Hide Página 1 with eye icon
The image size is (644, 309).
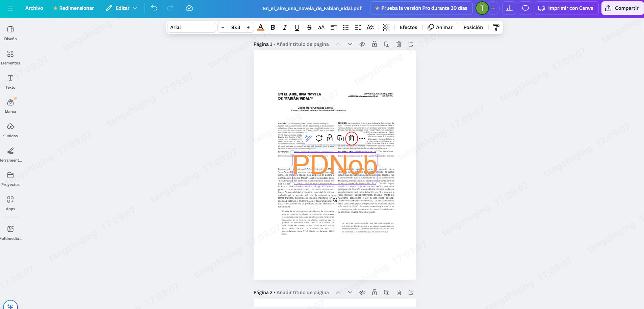[x=362, y=44]
